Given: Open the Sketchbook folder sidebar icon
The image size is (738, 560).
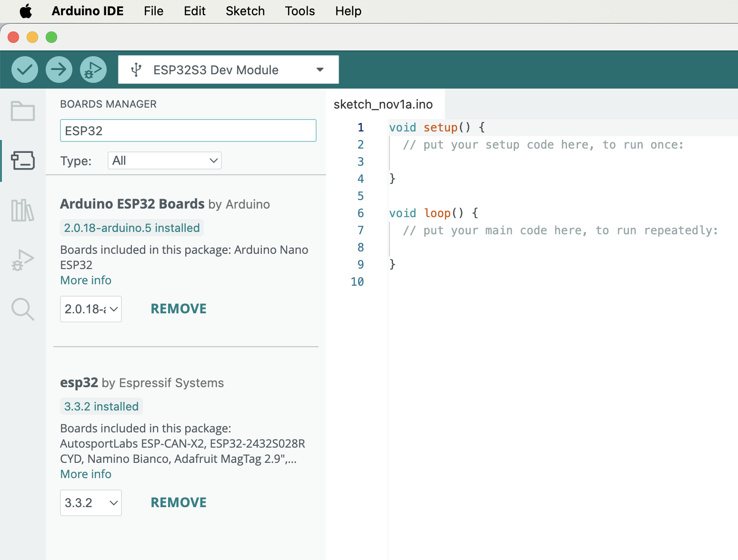Looking at the screenshot, I should [x=23, y=111].
